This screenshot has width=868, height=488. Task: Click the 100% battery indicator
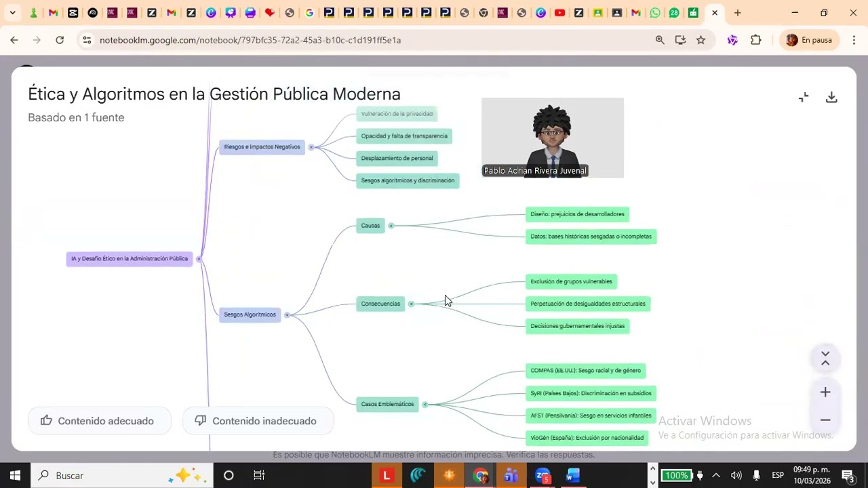[x=675, y=476]
